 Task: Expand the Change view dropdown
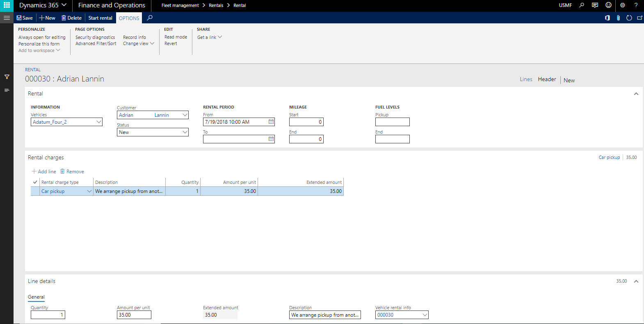coord(138,43)
